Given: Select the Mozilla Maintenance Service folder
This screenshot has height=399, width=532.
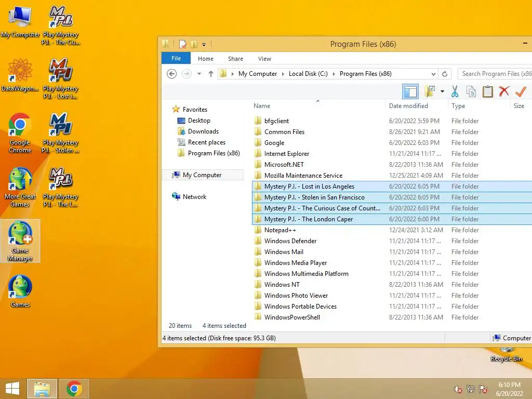Looking at the screenshot, I should [x=392, y=176].
